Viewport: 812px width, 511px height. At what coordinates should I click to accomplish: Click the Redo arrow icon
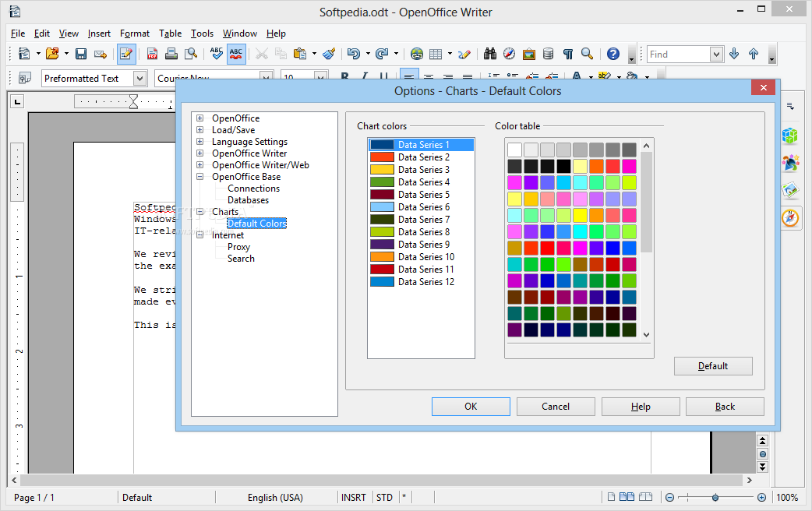[x=382, y=54]
